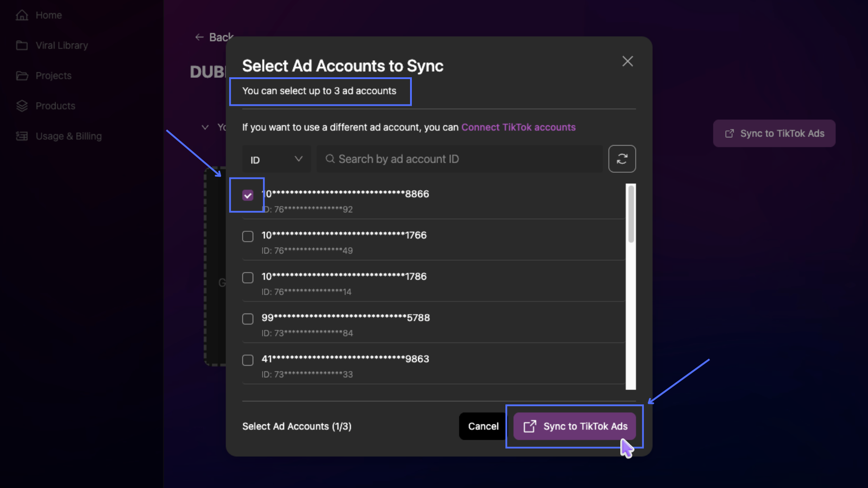Image resolution: width=868 pixels, height=488 pixels.
Task: Click the refresh ad accounts icon
Action: pyautogui.click(x=622, y=159)
